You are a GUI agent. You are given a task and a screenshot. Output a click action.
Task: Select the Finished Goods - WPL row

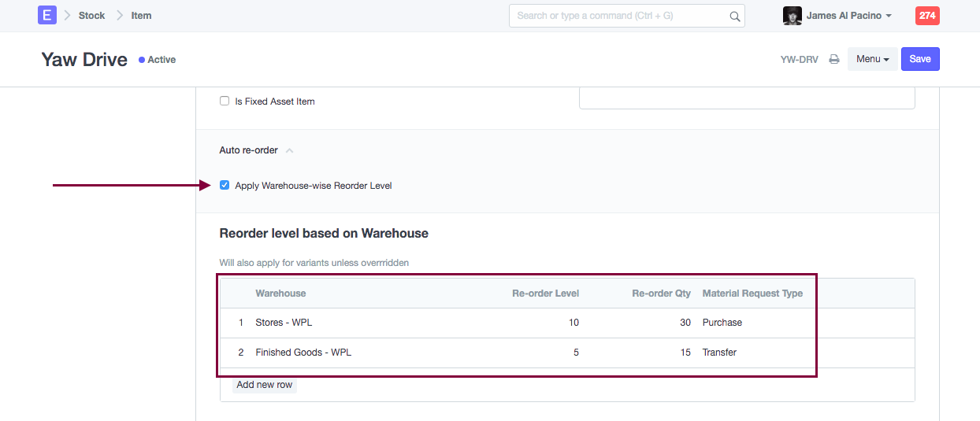point(303,353)
